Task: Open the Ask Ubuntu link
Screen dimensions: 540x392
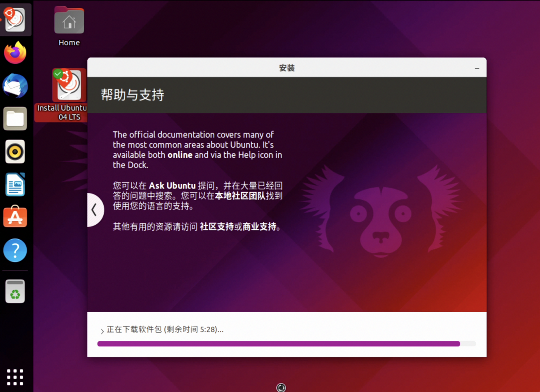Action: pos(172,185)
